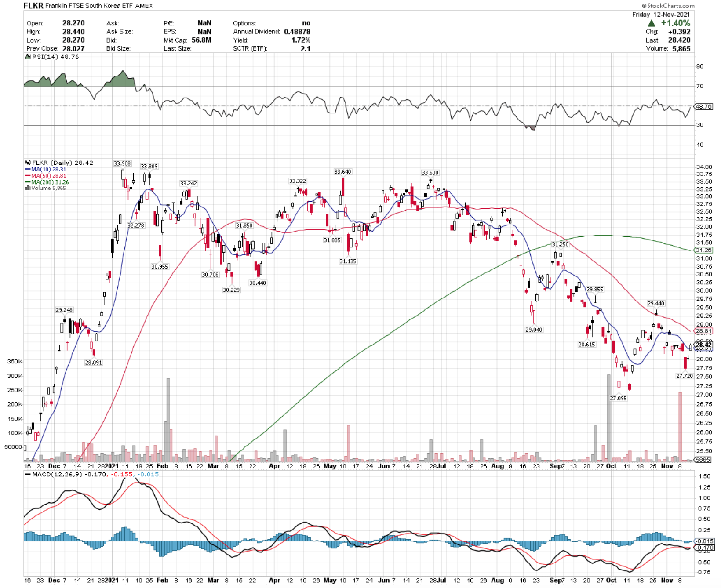The width and height of the screenshot is (721, 588).
Task: Click the SCTR (ETF) value 2.1
Action: pos(306,48)
